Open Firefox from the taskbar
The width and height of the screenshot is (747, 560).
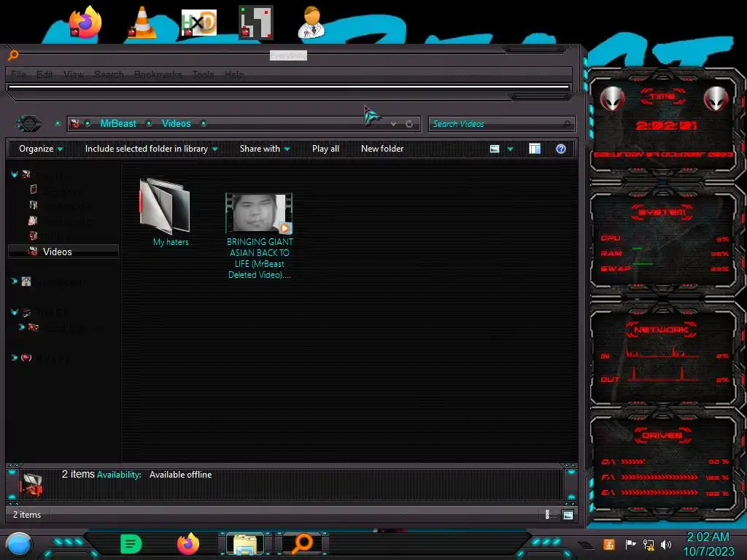(x=188, y=544)
